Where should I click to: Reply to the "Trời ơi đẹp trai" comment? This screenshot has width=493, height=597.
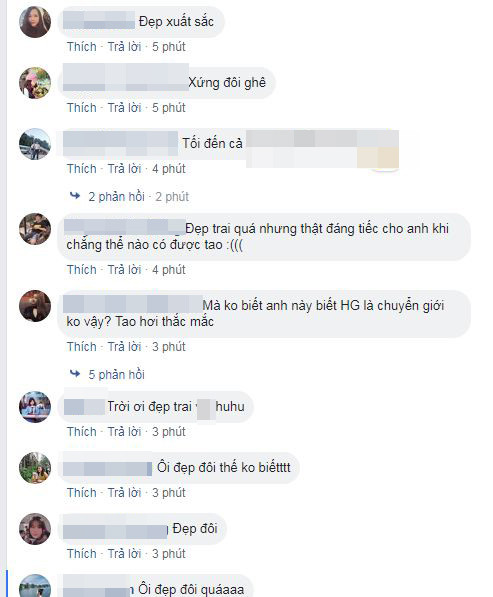click(x=124, y=431)
